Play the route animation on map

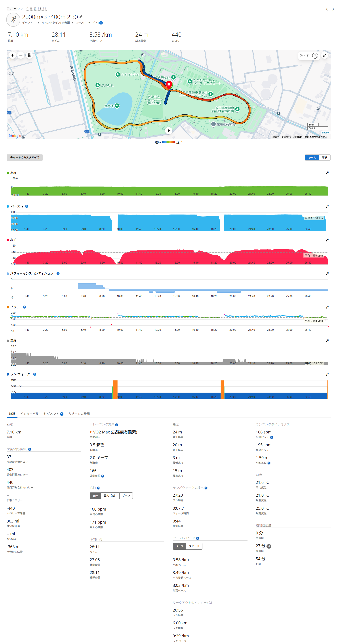[x=169, y=131]
